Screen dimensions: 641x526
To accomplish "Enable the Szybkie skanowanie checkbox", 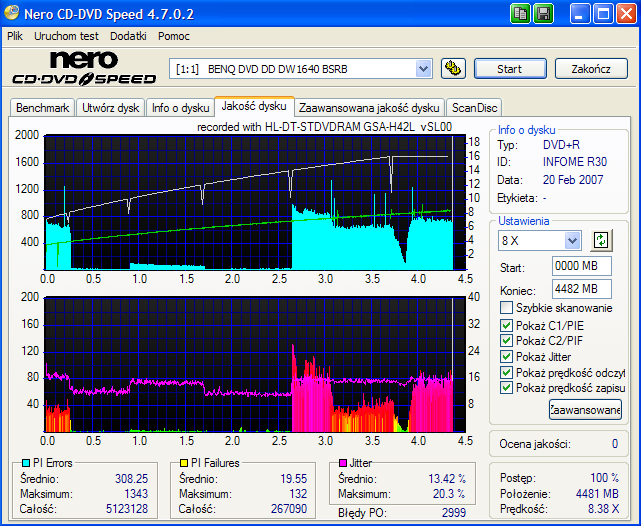I will [x=506, y=308].
